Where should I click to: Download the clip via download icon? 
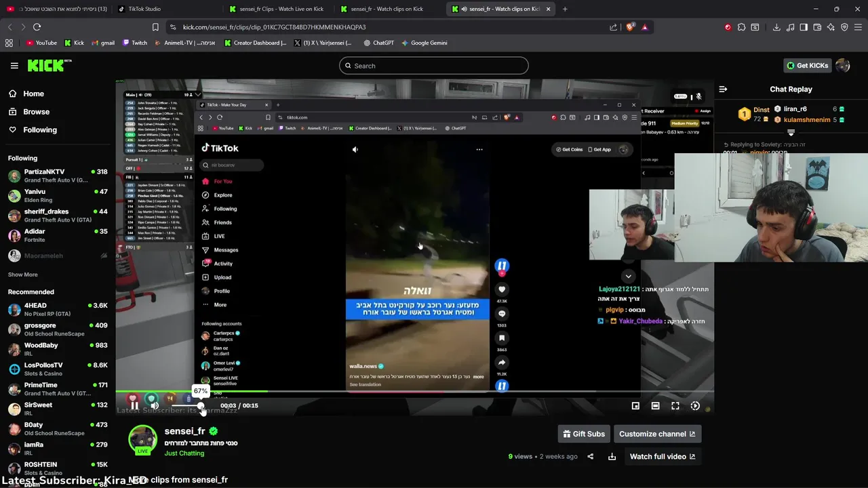coord(612,457)
